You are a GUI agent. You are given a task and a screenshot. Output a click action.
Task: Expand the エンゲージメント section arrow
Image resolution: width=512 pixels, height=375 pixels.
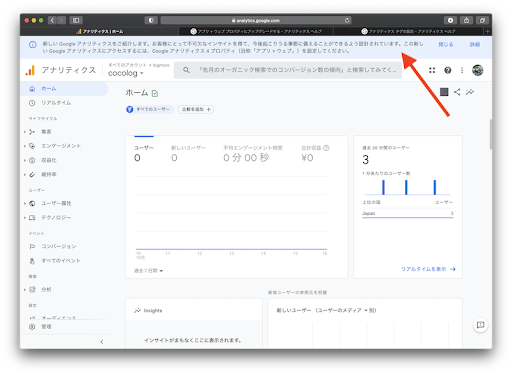(x=25, y=146)
